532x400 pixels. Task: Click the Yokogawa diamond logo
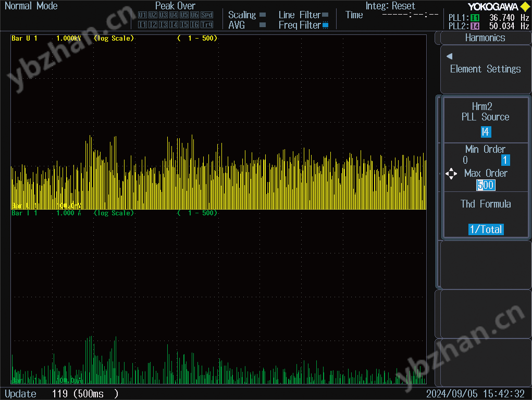coord(525,6)
